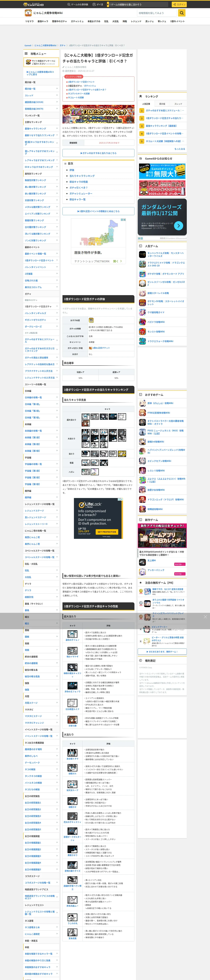Expand sidebar item ダークヒーローズ

41,326
